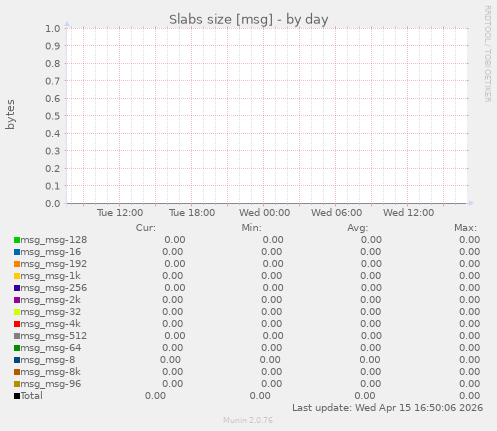Click the Min: column header

click(x=252, y=228)
